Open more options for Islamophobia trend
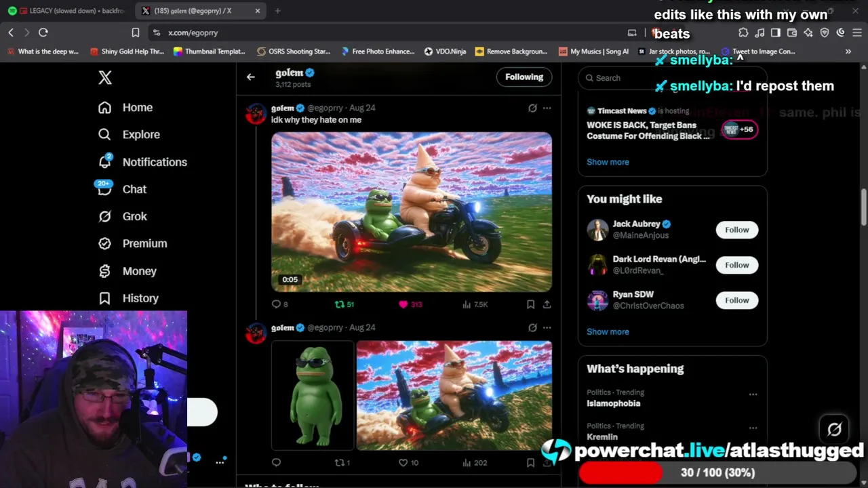 (x=753, y=394)
